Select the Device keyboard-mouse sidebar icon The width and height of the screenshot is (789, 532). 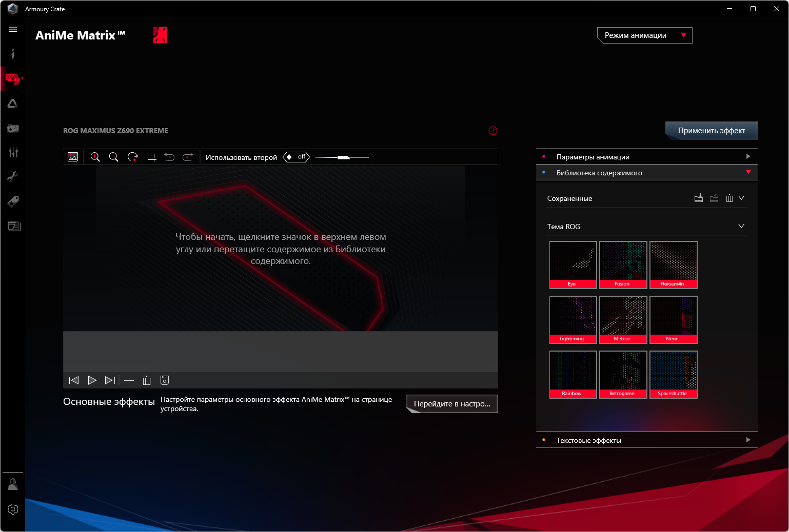[x=13, y=78]
